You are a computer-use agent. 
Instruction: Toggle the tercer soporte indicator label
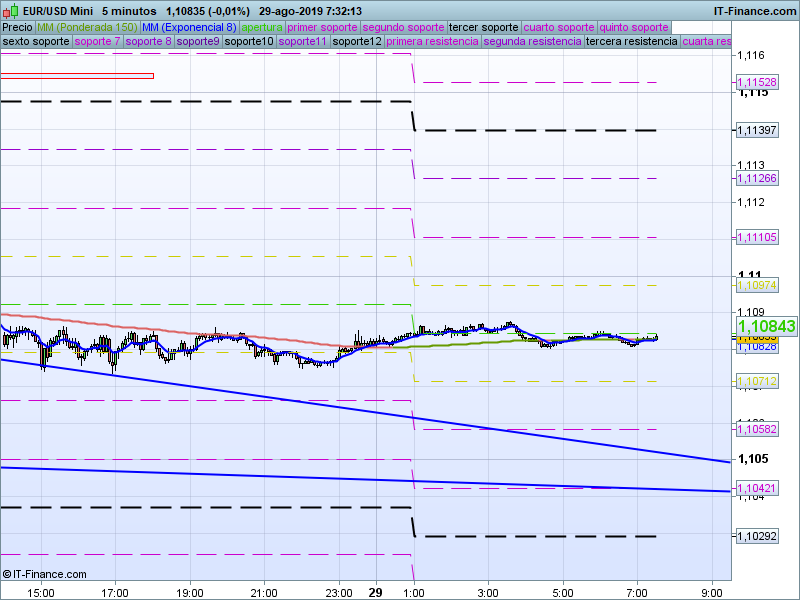pyautogui.click(x=484, y=27)
